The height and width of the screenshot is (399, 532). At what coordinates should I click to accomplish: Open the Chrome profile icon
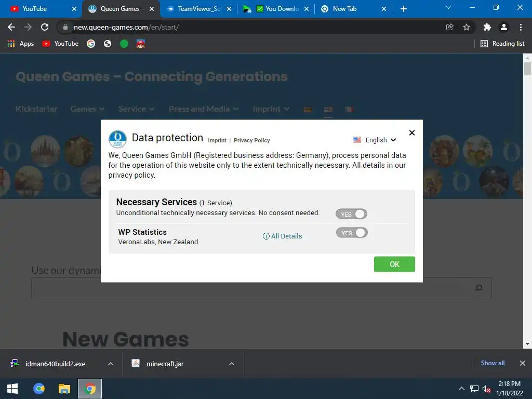tap(504, 27)
